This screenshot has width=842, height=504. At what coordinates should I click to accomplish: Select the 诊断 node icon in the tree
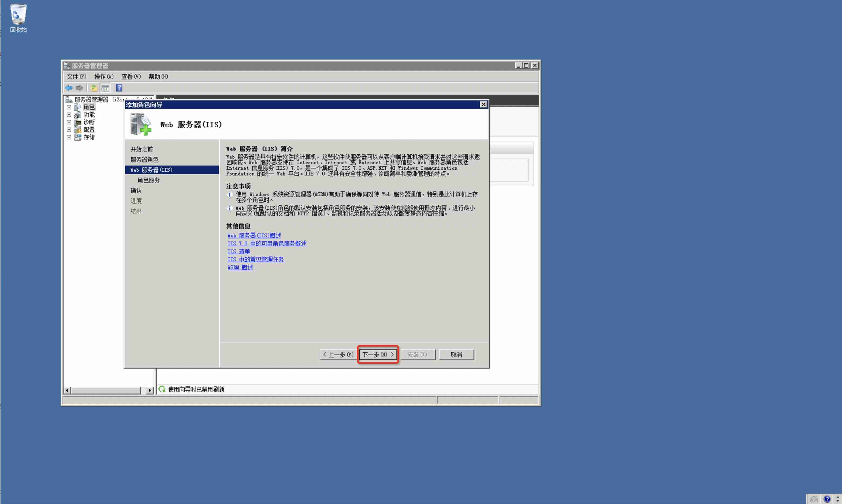77,122
